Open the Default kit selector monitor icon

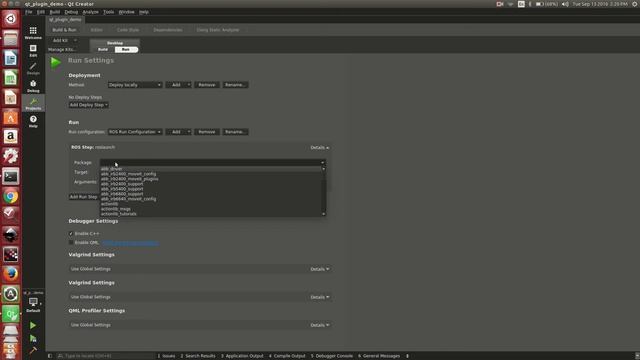(33, 302)
